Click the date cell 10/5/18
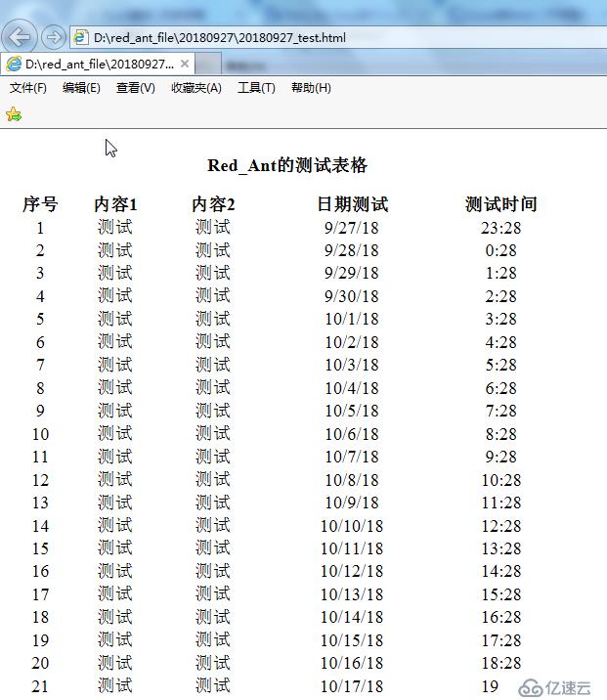The image size is (607, 700). tap(352, 412)
